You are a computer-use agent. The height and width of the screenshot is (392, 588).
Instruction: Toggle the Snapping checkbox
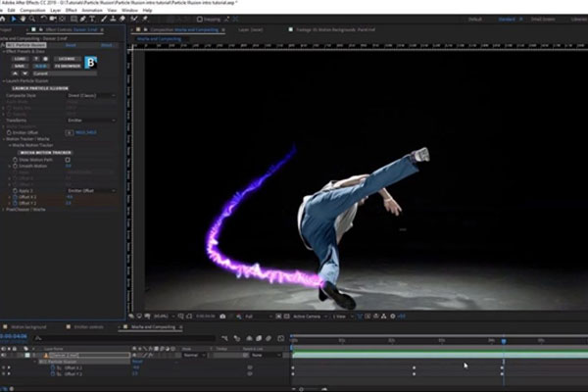[200, 20]
